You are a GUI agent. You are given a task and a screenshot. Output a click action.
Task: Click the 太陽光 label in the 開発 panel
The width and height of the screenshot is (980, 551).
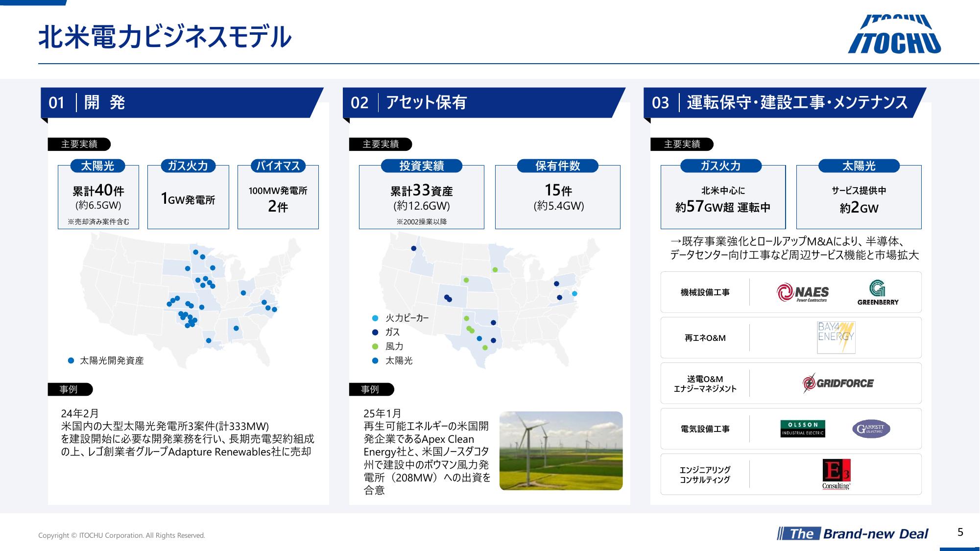[98, 166]
